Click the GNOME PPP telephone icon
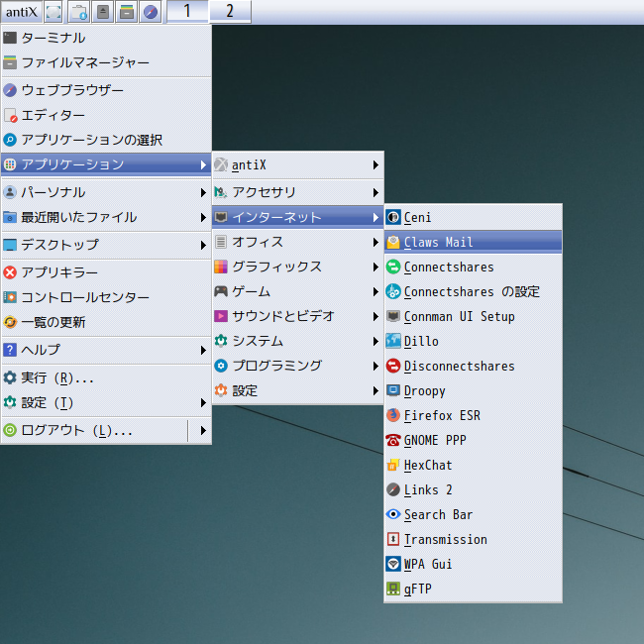The width and height of the screenshot is (644, 644). point(393,440)
